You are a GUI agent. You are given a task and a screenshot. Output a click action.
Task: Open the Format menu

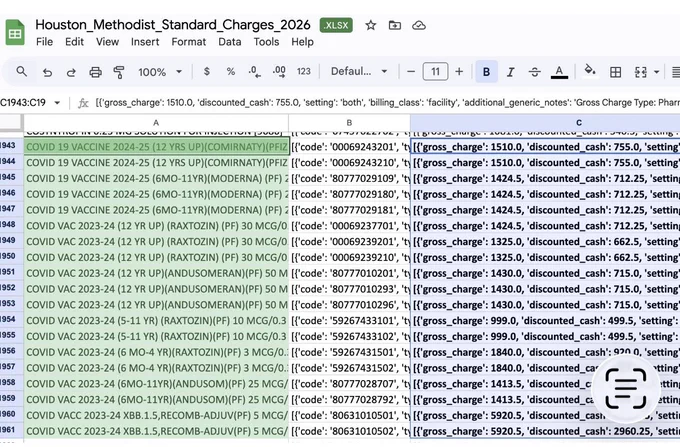pos(189,42)
